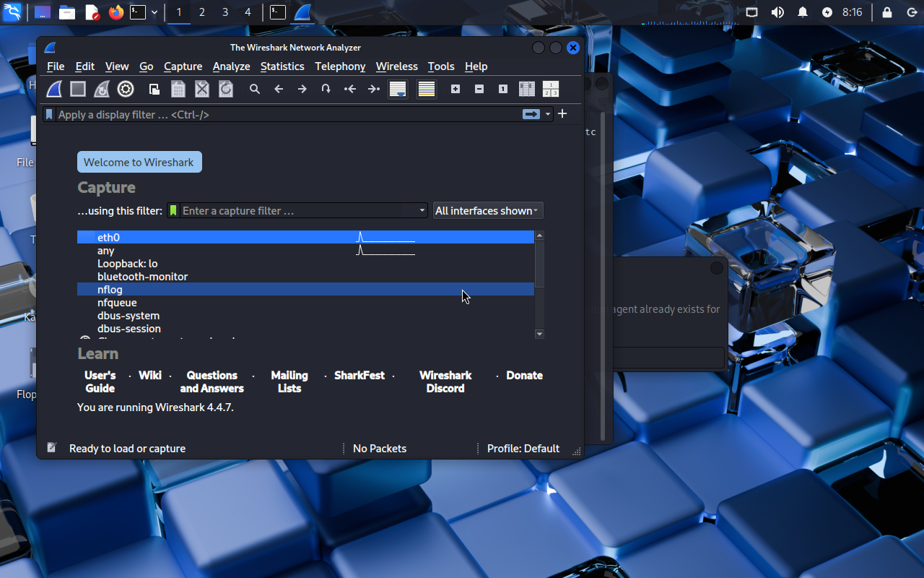Start capturing packets with the shark fin icon

click(54, 89)
